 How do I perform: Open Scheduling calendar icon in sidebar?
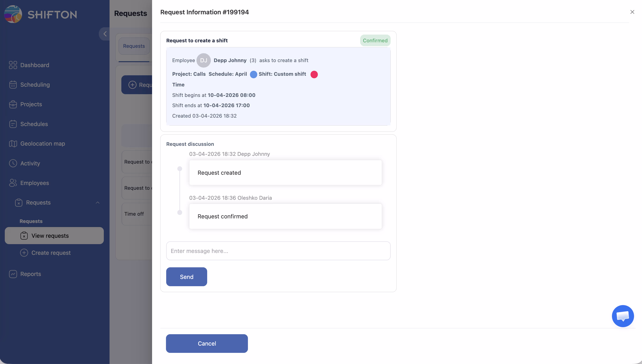(13, 85)
